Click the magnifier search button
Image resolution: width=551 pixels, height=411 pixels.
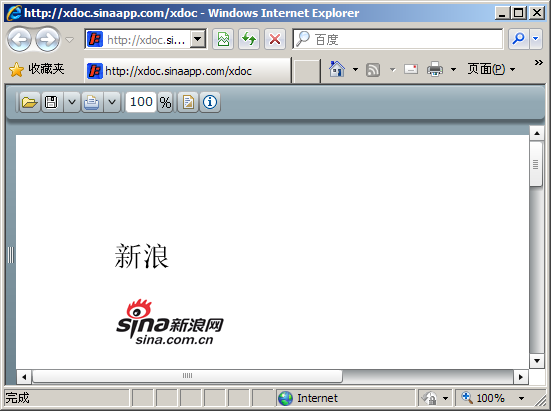tap(518, 39)
